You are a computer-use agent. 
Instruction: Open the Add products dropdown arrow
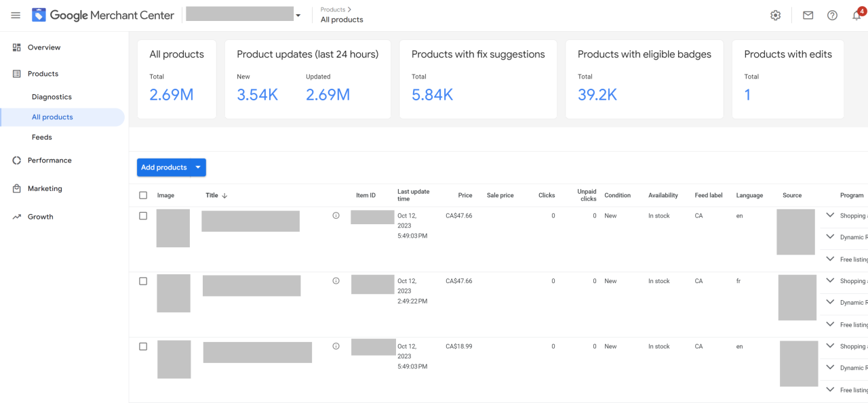[x=197, y=167]
